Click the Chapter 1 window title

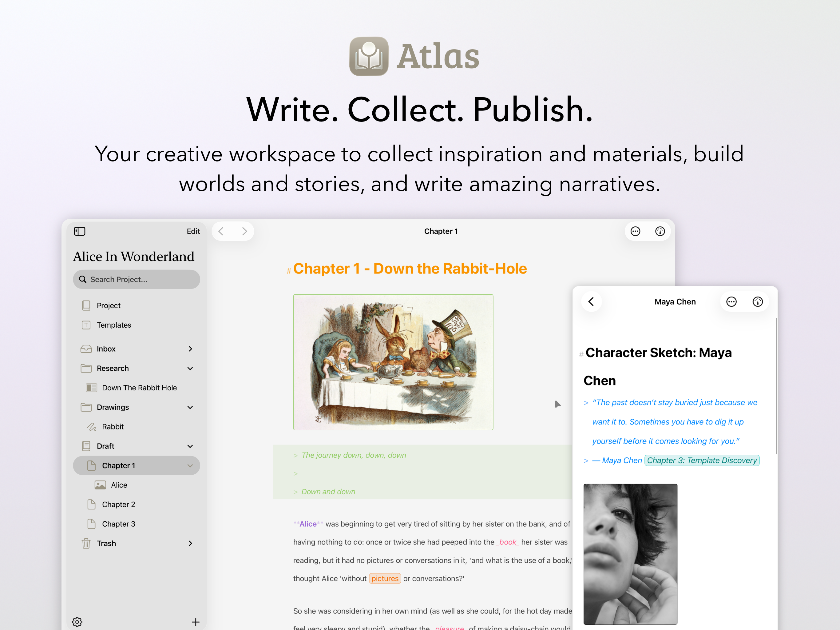441,231
